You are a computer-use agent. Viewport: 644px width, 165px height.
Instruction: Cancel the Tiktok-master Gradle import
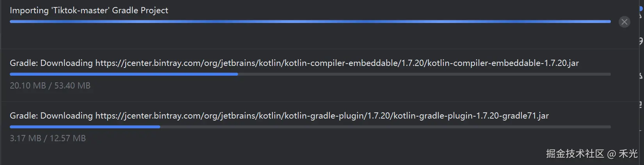(624, 22)
